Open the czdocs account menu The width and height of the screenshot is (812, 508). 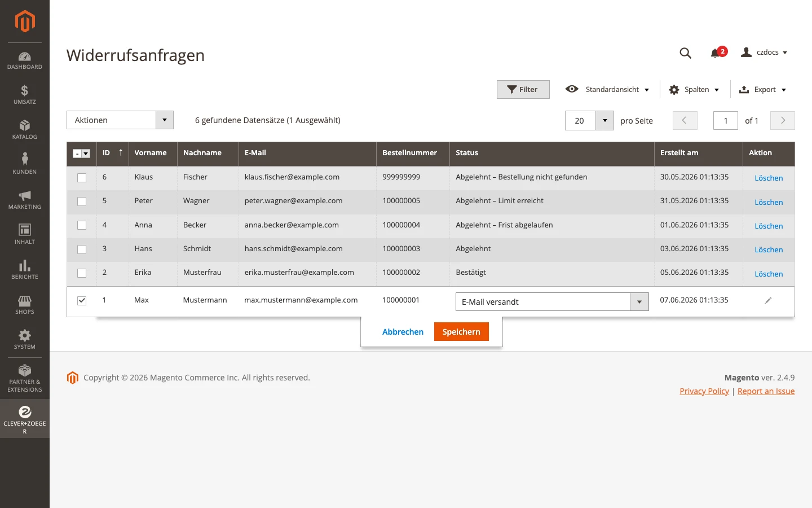764,52
